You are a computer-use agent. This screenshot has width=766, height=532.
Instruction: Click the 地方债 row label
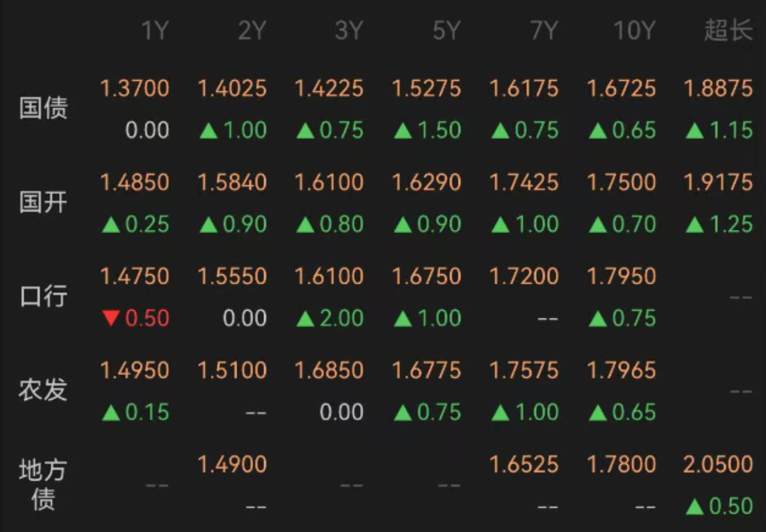click(43, 485)
